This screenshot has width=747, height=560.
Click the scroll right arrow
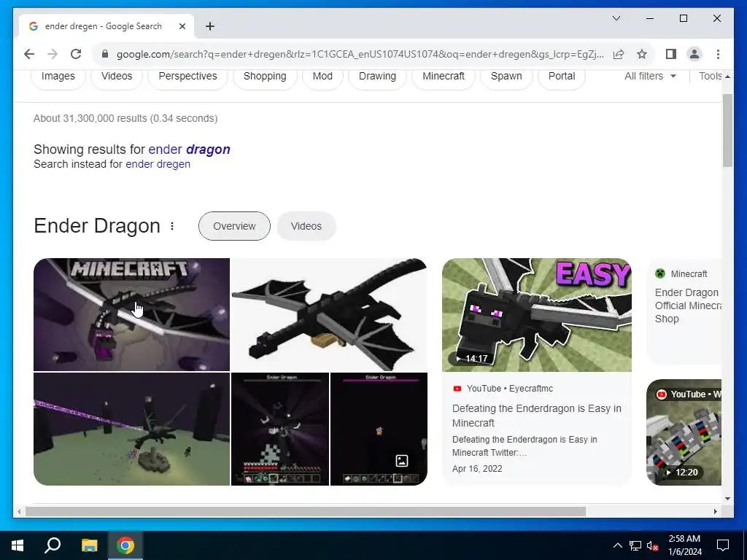click(x=715, y=511)
